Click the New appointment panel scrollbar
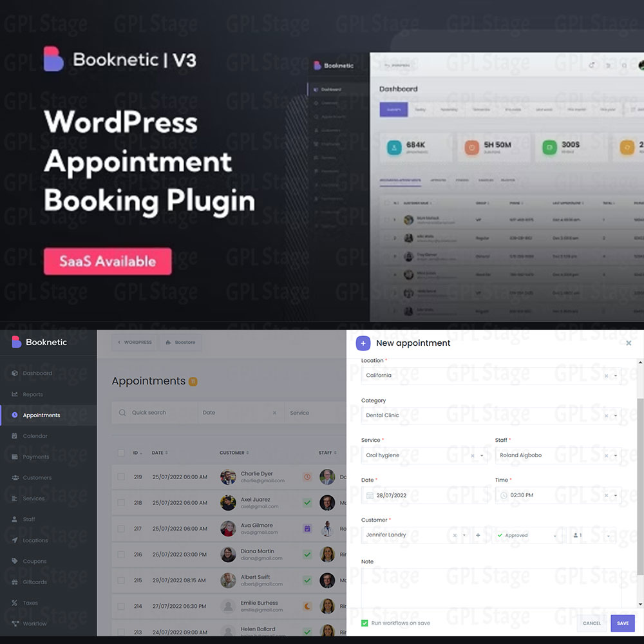This screenshot has height=644, width=644. tap(640, 487)
